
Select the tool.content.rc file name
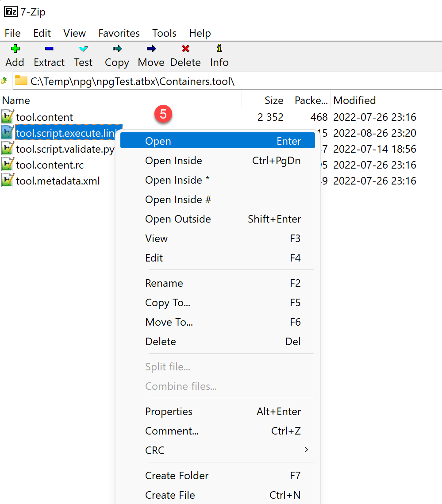click(50, 165)
